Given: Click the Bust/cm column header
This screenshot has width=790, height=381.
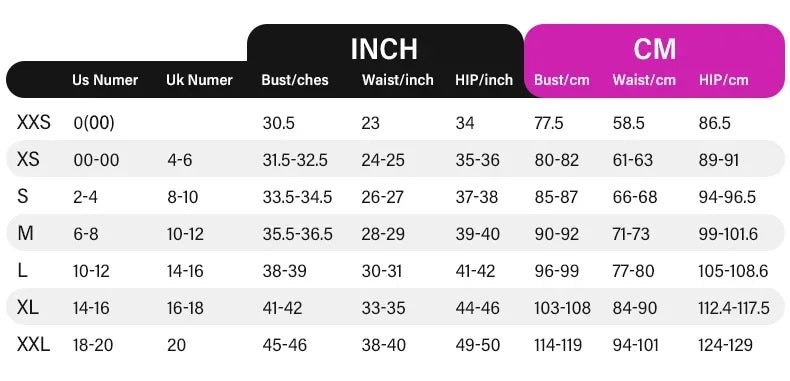Looking at the screenshot, I should pos(562,80).
